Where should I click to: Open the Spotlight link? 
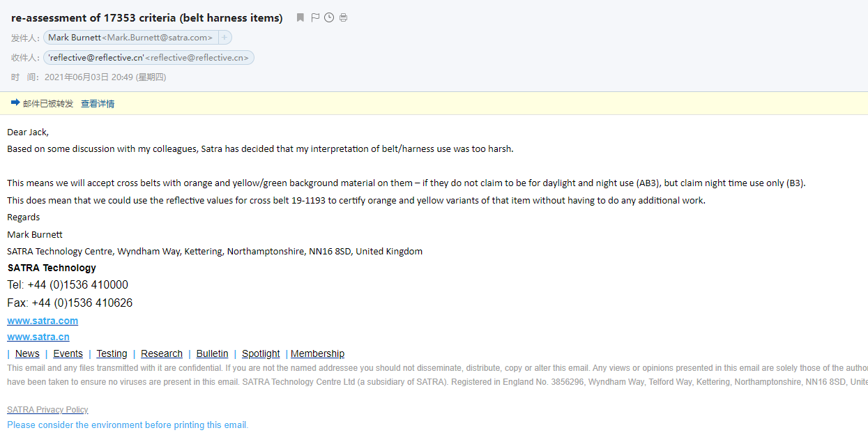point(260,353)
